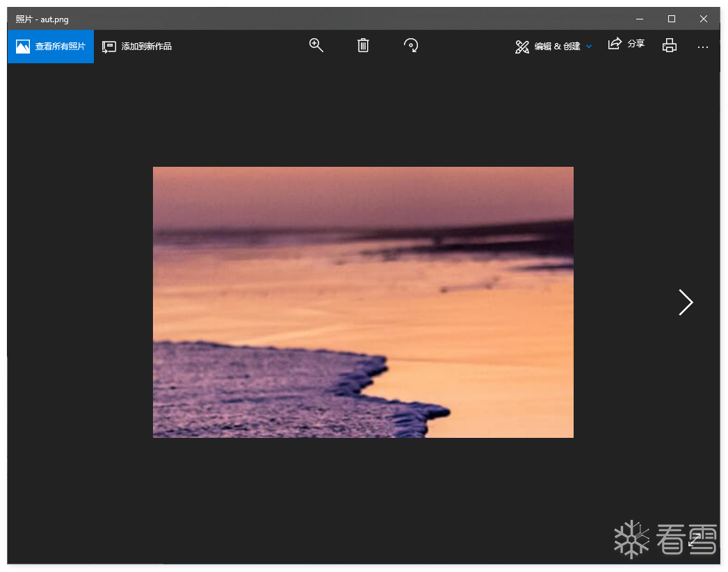The image size is (728, 572).
Task: Go to 查看所有照片
Action: click(51, 47)
